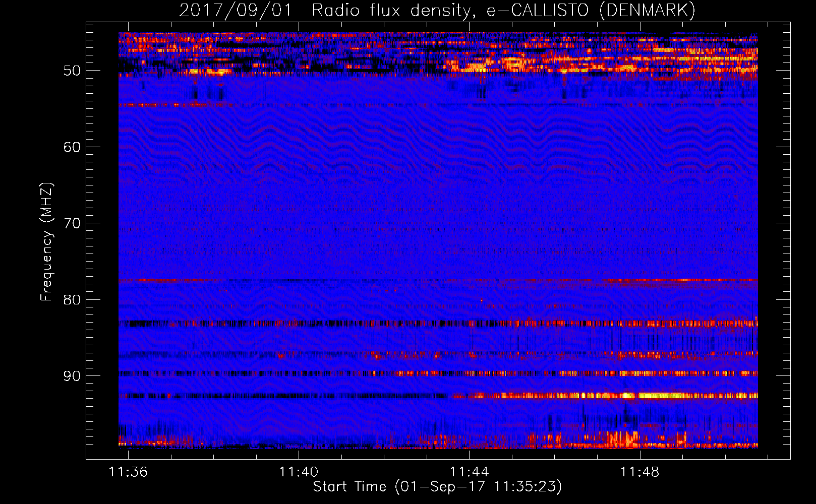Click the 'Start Time (01-Sep-17 11:35:23)' label
The width and height of the screenshot is (816, 504).
pyautogui.click(x=437, y=487)
